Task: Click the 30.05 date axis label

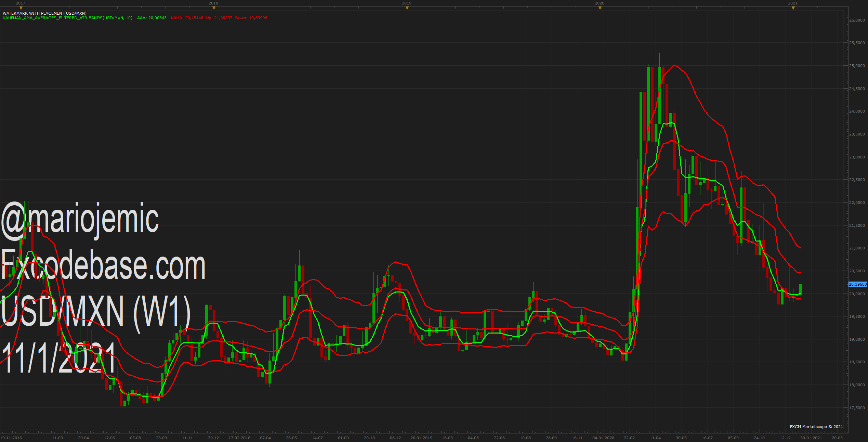Action: [x=681, y=438]
